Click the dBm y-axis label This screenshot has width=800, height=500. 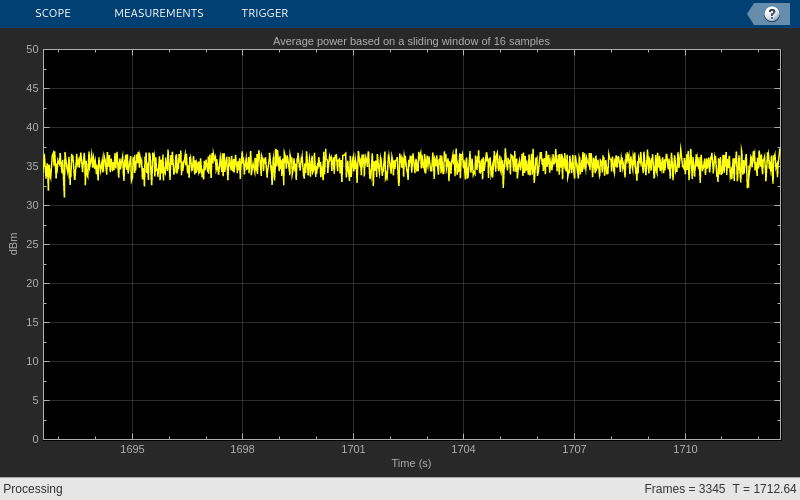tap(13, 243)
